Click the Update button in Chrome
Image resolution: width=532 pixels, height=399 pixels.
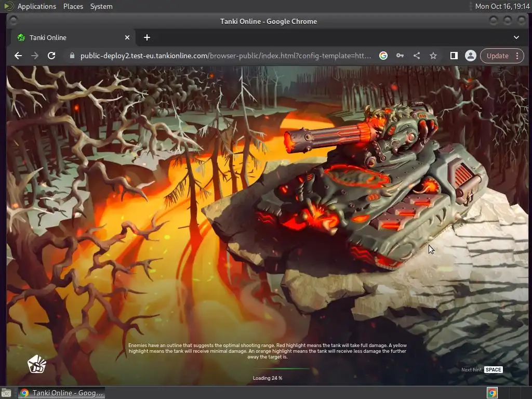point(497,56)
